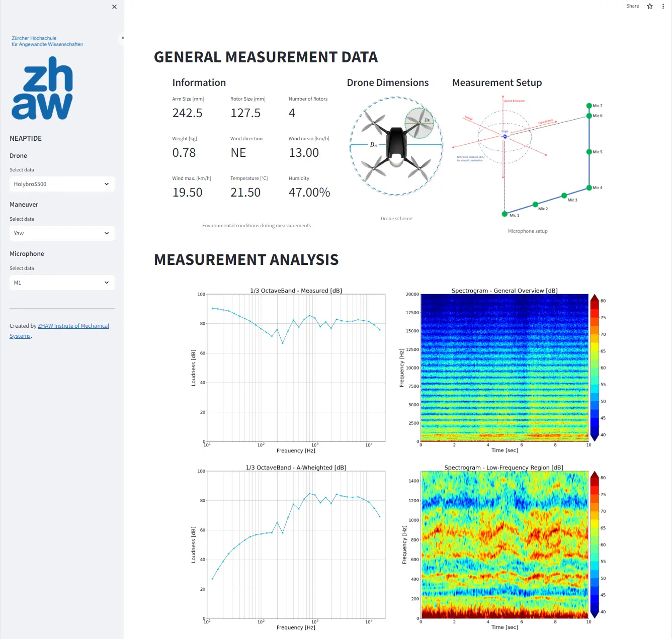Click the Number of Rotors value 4
This screenshot has height=639, width=672.
coord(292,113)
